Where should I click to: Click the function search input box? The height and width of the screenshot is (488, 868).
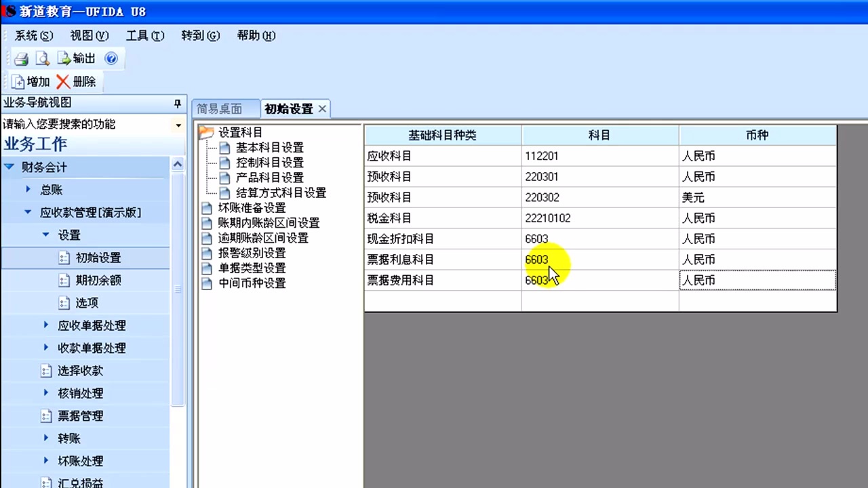87,125
